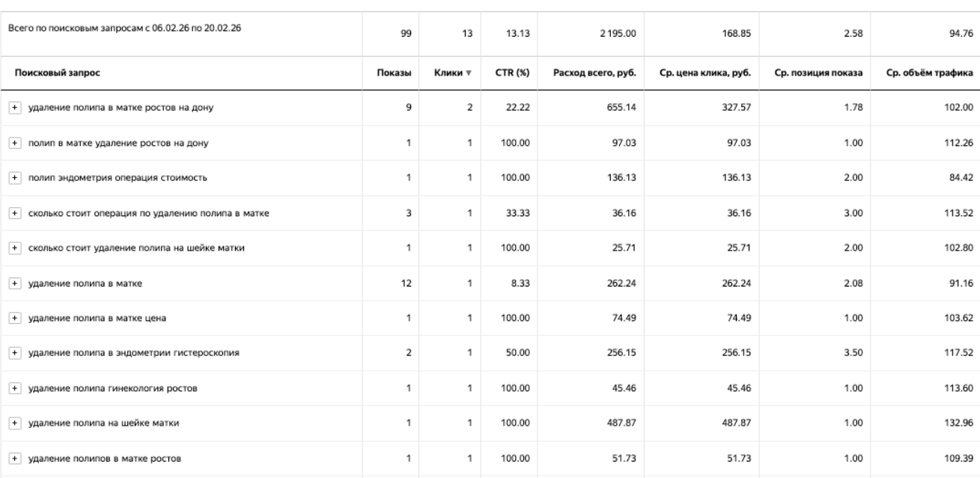
Task: Expand row "полип в матке удаление ростов на дону"
Action: (x=14, y=143)
